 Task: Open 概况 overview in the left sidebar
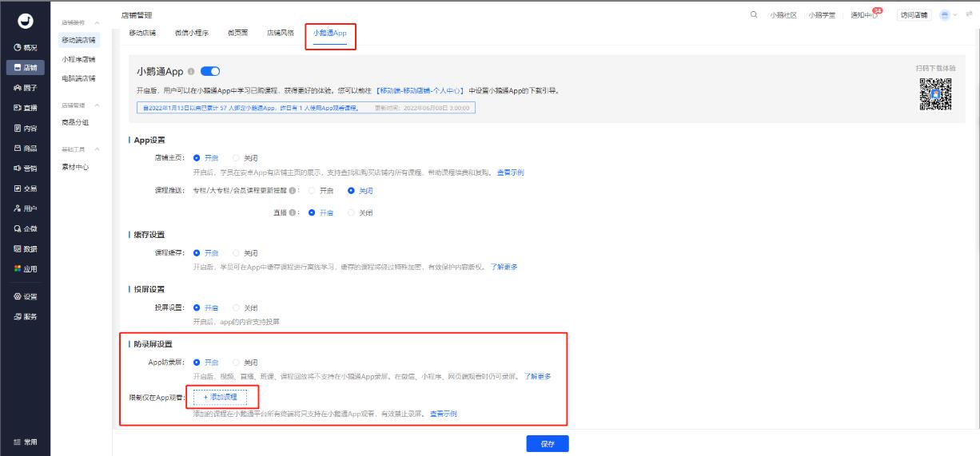[x=25, y=49]
